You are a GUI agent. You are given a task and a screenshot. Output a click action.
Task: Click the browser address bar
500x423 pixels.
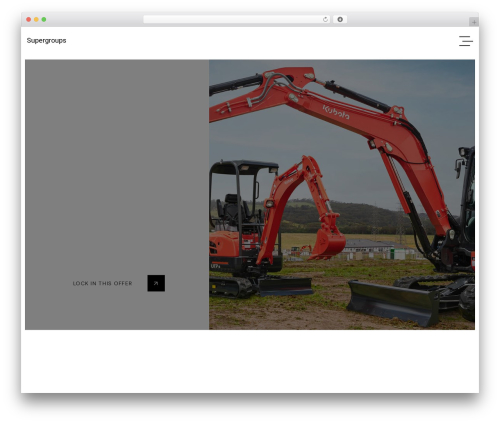click(237, 19)
